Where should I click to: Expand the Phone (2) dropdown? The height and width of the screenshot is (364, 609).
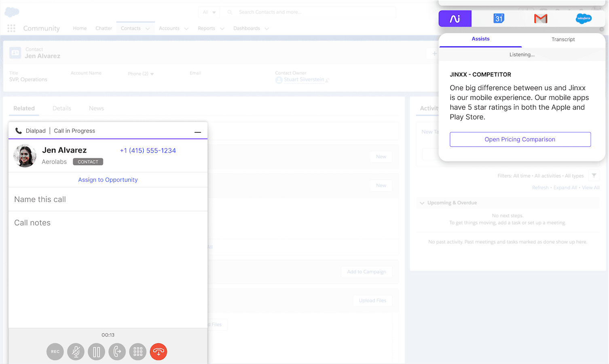click(152, 74)
